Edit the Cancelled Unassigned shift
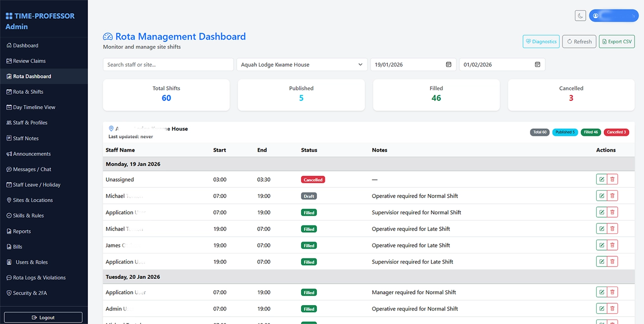 [601, 179]
